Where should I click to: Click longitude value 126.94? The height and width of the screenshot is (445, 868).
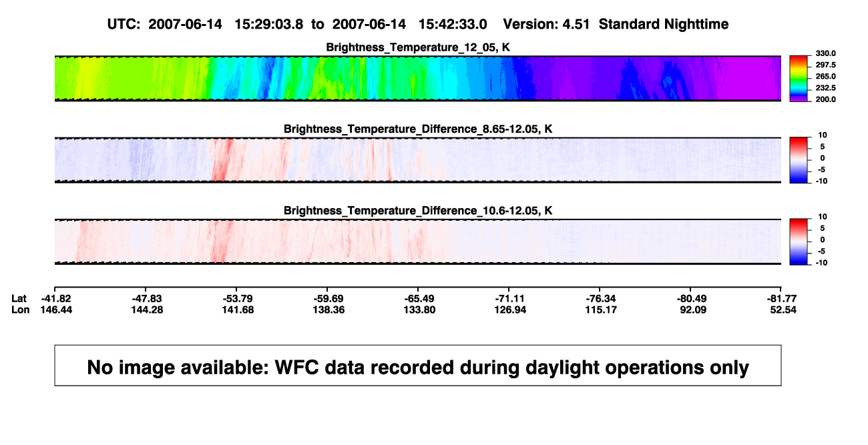tap(509, 310)
